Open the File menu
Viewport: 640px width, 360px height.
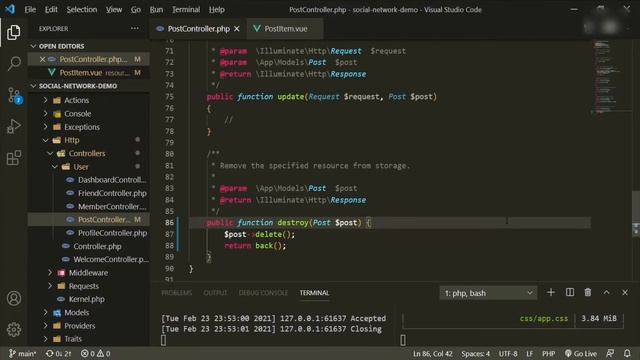[30, 9]
